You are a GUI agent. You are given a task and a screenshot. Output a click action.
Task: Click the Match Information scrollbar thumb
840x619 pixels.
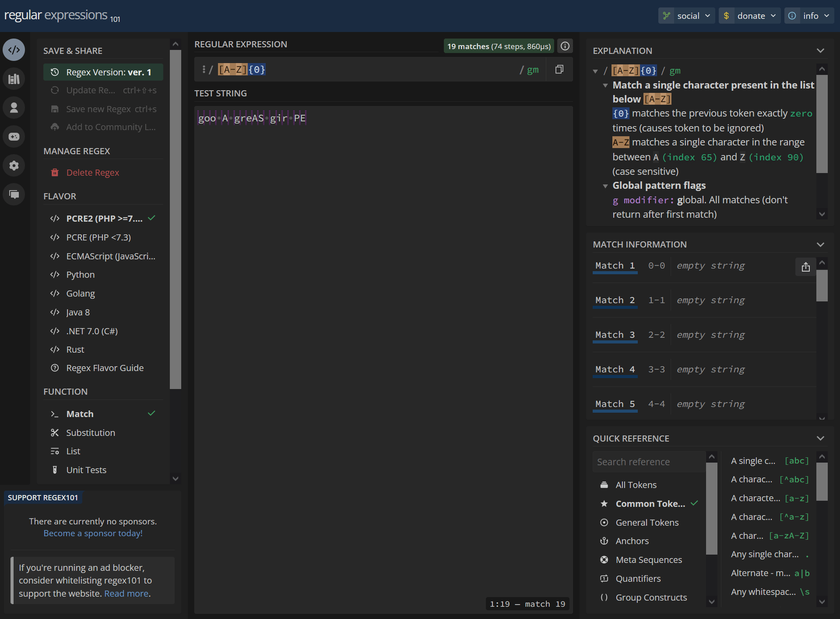822,286
